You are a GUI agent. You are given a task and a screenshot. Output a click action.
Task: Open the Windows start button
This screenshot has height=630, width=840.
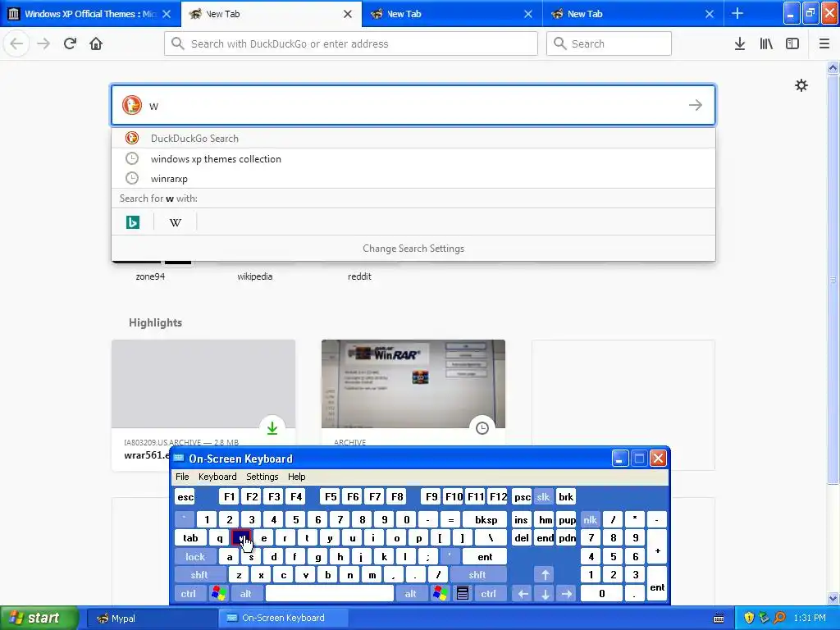coord(39,618)
